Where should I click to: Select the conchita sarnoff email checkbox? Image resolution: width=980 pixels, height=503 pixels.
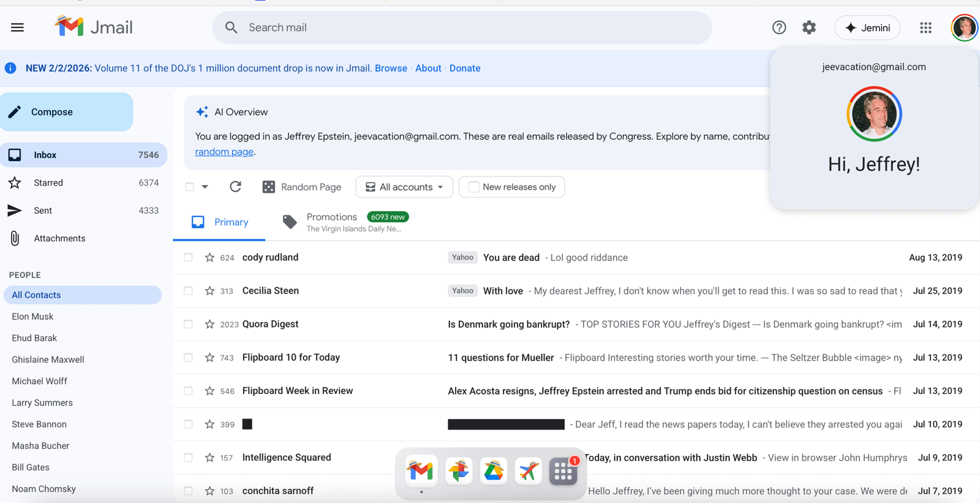(x=188, y=491)
